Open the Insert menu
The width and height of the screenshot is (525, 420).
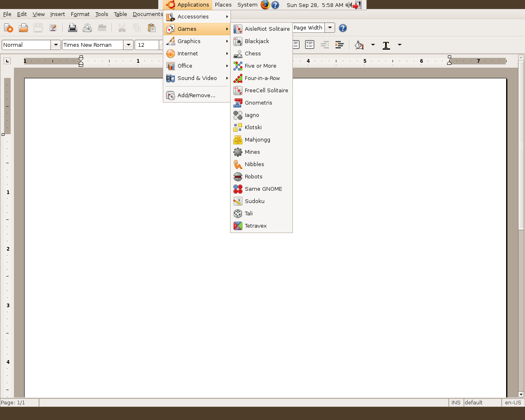(57, 14)
